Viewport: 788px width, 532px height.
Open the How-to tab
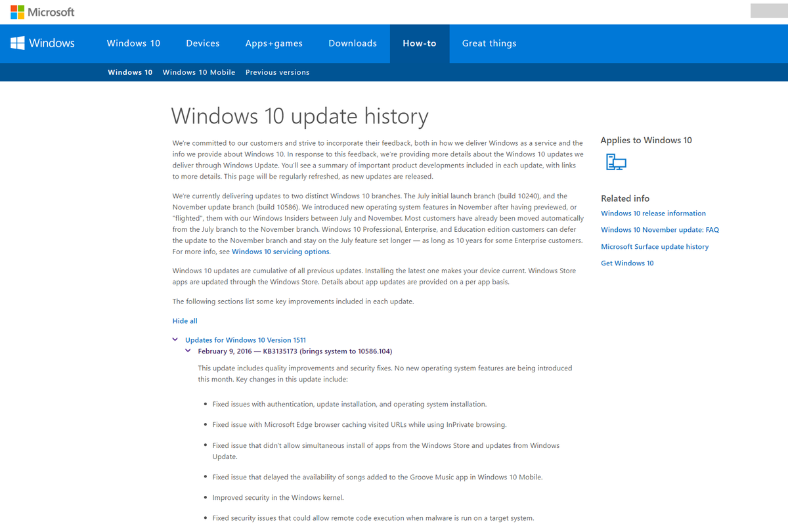point(419,43)
